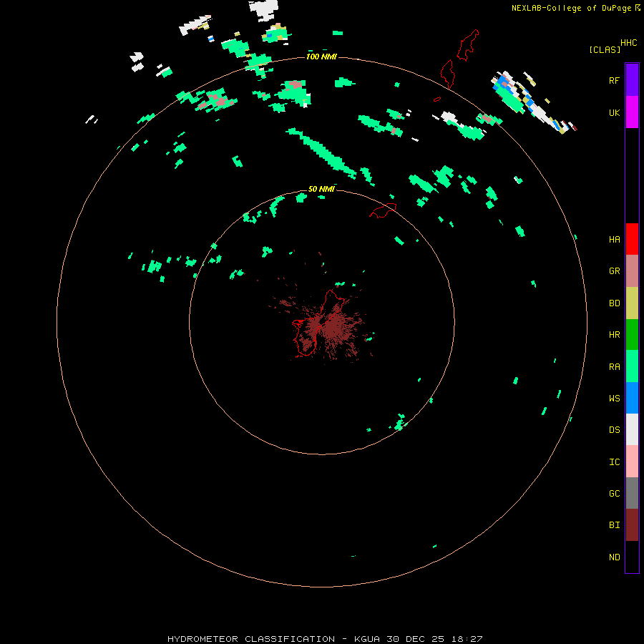644x644 pixels.
Task: Click the DS legend label
Action: [614, 430]
